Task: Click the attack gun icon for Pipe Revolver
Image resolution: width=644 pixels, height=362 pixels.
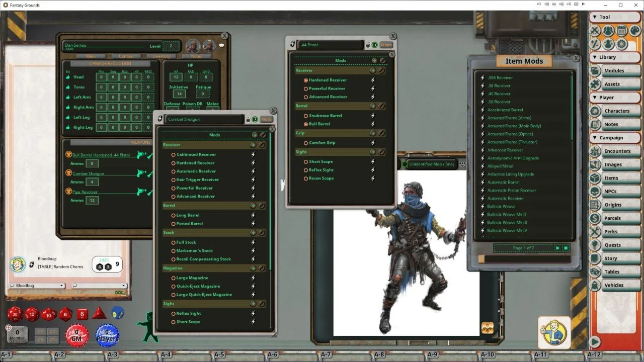Action: pyautogui.click(x=141, y=192)
